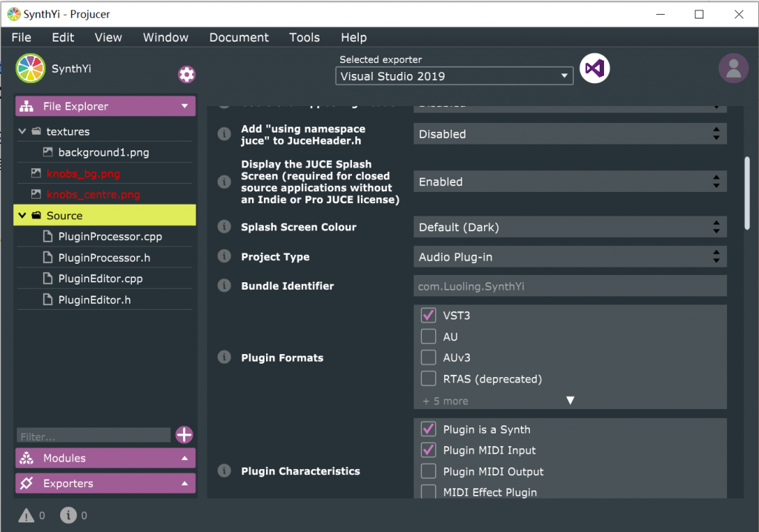Click info icon beside Project Type
759x532 pixels.
click(x=223, y=256)
